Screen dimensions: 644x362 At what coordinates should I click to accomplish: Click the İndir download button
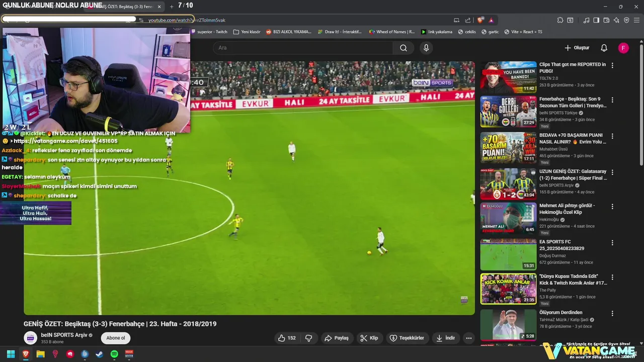446,338
